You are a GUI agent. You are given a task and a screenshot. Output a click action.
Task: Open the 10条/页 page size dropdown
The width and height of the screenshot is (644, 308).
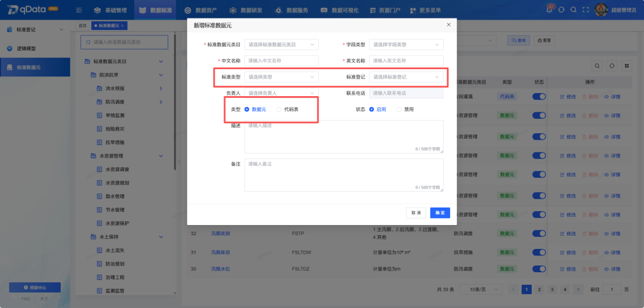pos(481,289)
